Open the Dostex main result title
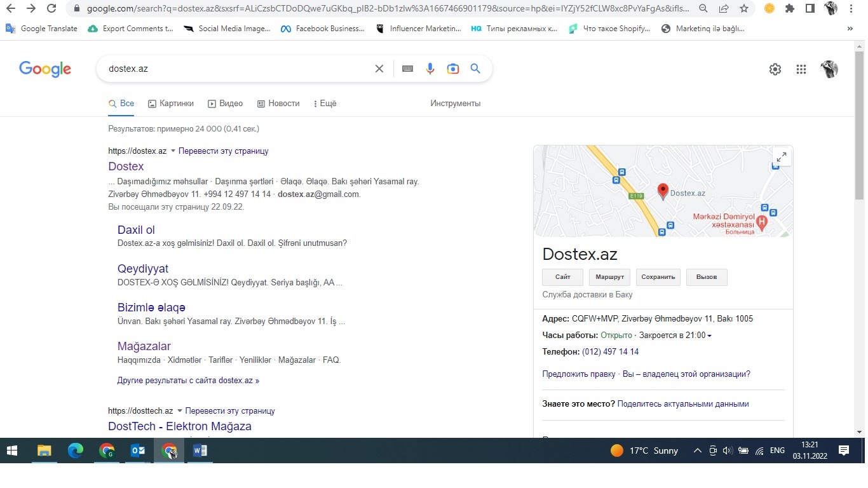The width and height of the screenshot is (868, 488). pos(126,166)
